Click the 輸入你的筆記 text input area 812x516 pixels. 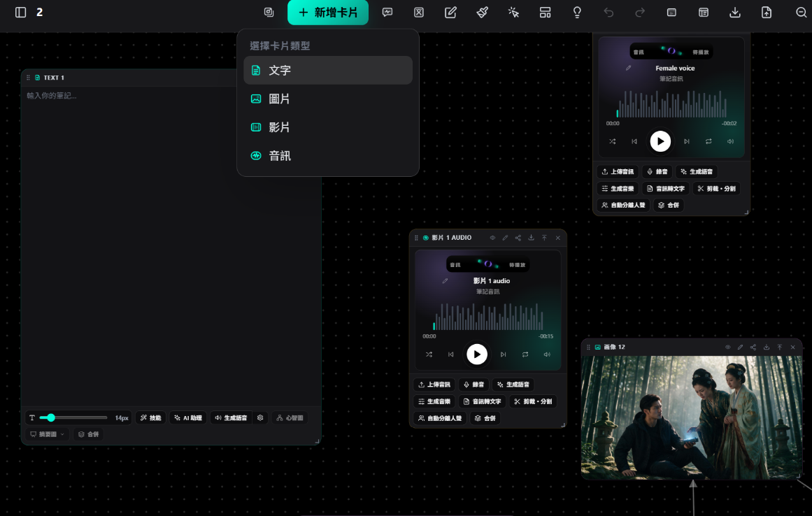171,246
